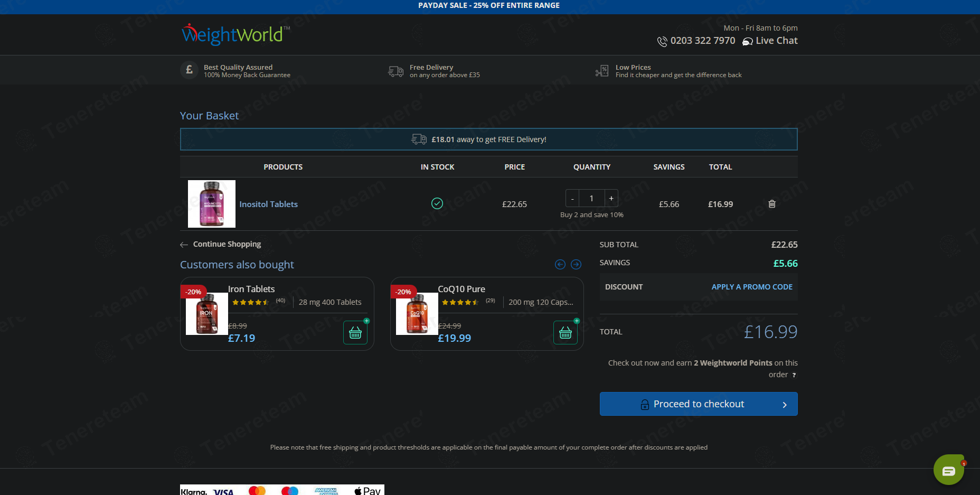The width and height of the screenshot is (980, 495).
Task: Increase Inositol Tablets quantity
Action: click(x=611, y=199)
